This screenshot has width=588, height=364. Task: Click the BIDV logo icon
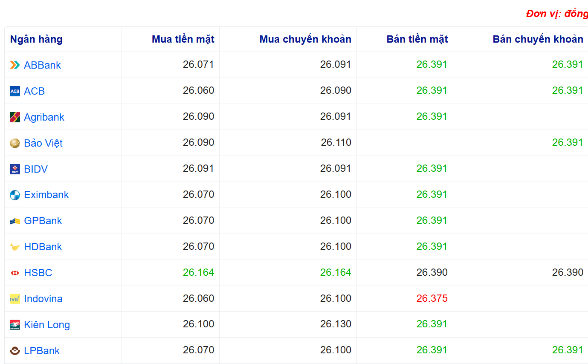(x=15, y=169)
